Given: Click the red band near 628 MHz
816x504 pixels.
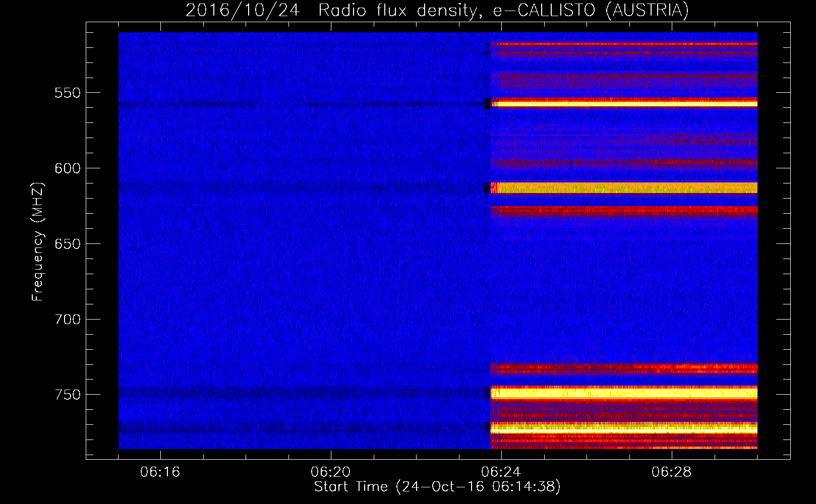Looking at the screenshot, I should [x=624, y=211].
